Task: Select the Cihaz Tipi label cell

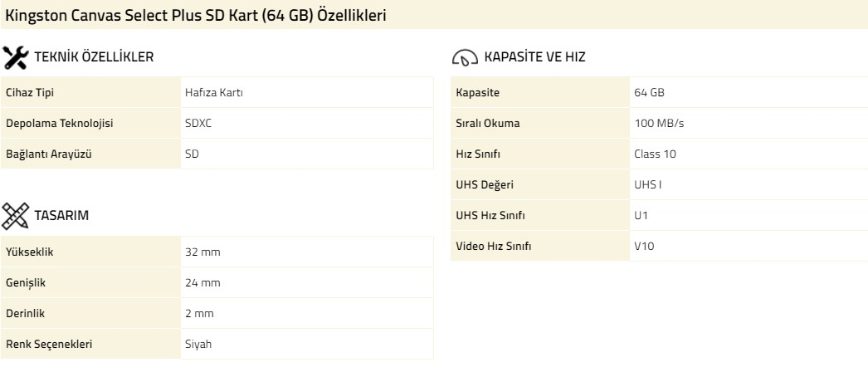Action: [90, 92]
